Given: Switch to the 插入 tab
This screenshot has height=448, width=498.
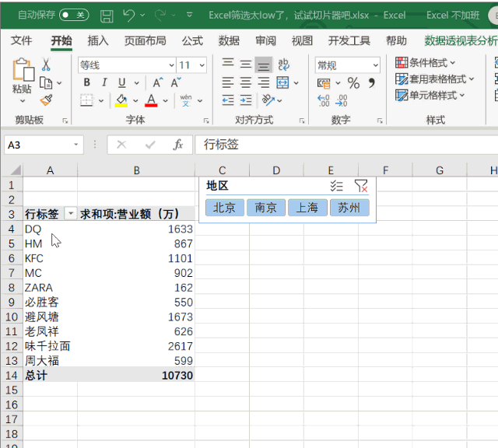Looking at the screenshot, I should pyautogui.click(x=98, y=40).
